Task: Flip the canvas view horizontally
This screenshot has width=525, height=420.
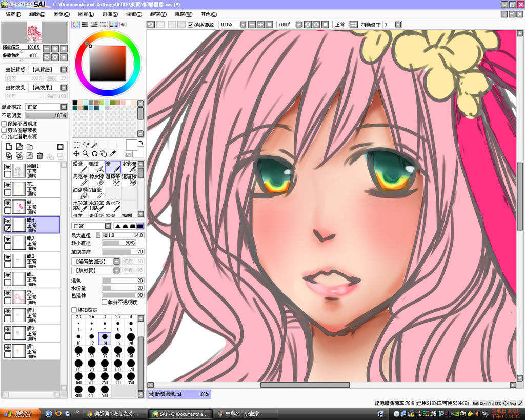Action: click(354, 25)
